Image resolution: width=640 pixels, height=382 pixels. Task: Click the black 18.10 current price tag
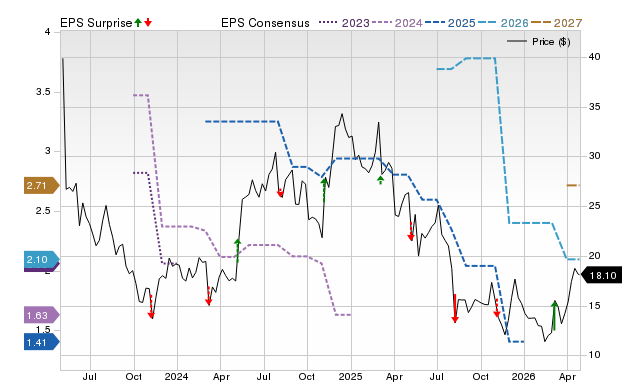tap(601, 275)
